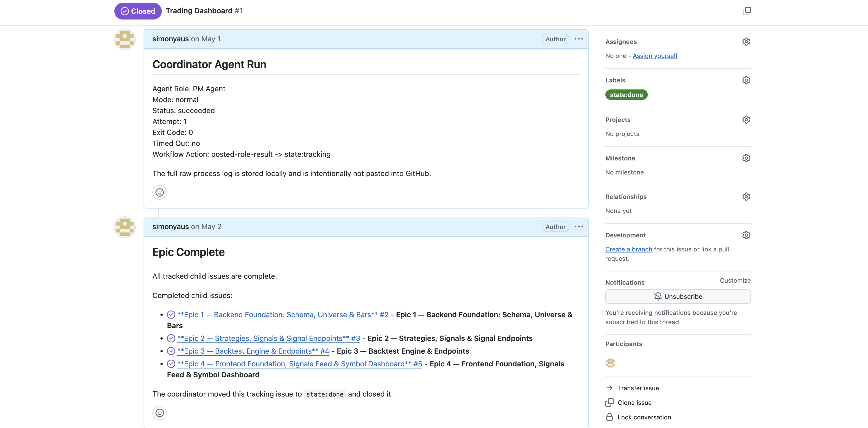The image size is (868, 428).
Task: Click the Labels section heading
Action: (x=615, y=80)
